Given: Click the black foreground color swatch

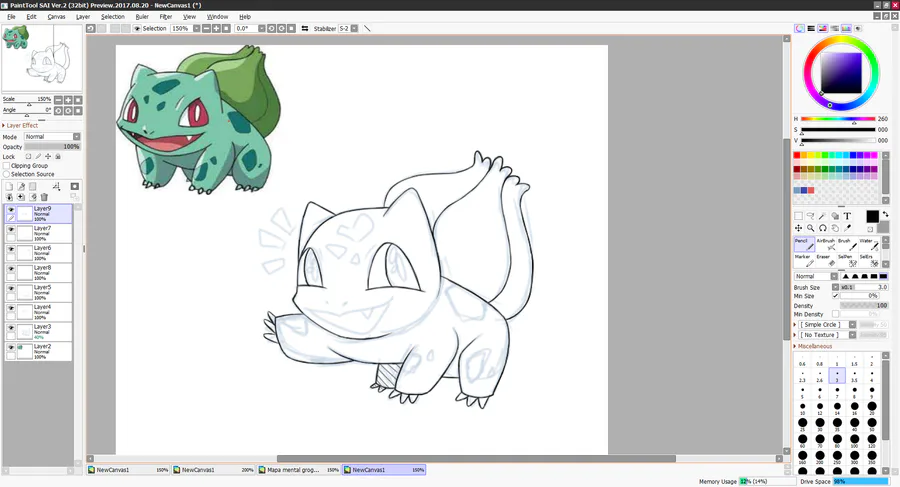Looking at the screenshot, I should (872, 217).
